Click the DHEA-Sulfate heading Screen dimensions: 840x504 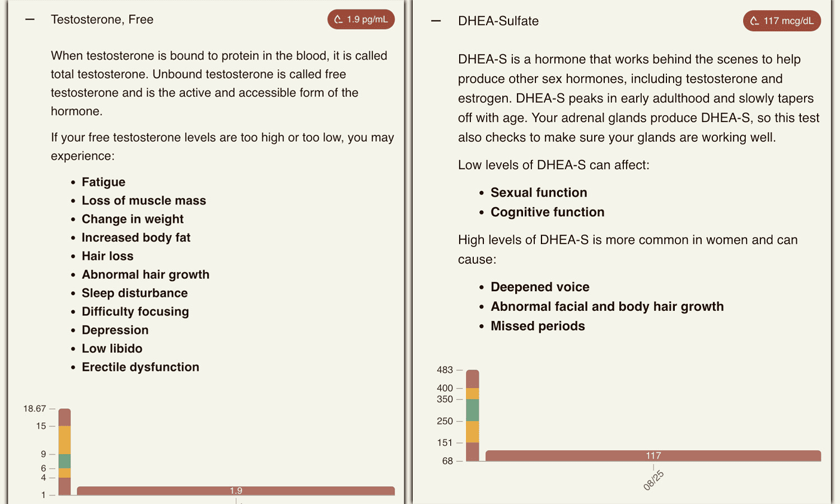(498, 21)
